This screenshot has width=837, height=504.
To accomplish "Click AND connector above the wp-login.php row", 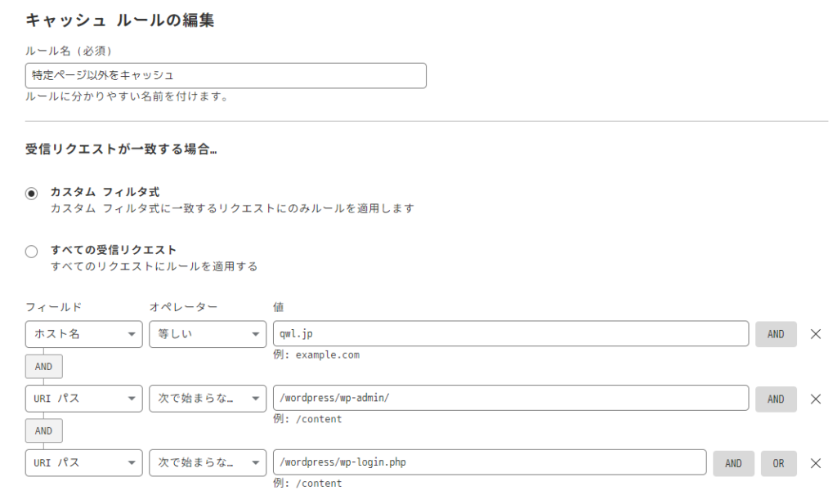I will [44, 430].
